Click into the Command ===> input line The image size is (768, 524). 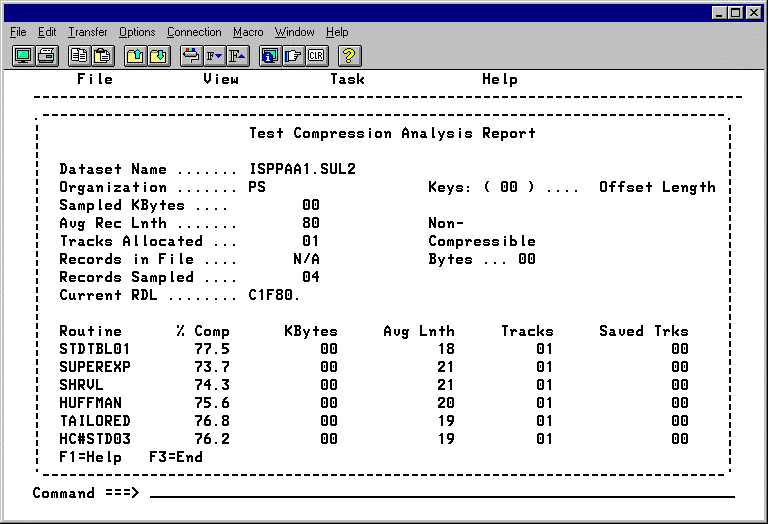click(x=442, y=493)
